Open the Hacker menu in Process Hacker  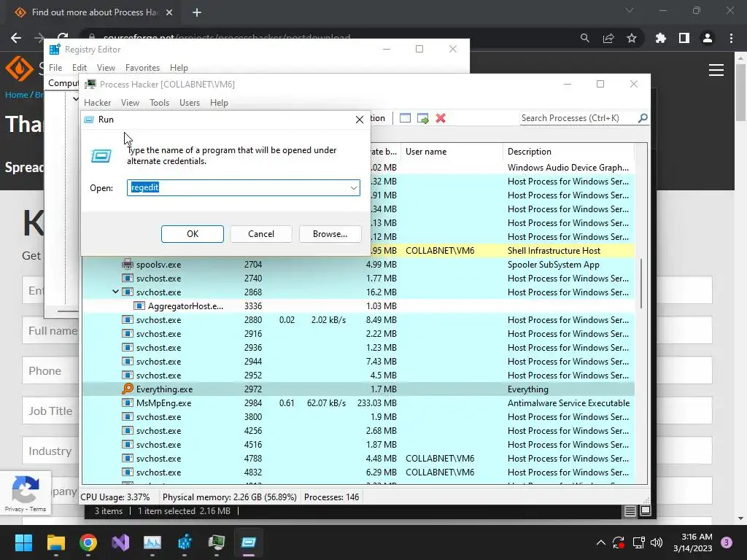tap(97, 103)
